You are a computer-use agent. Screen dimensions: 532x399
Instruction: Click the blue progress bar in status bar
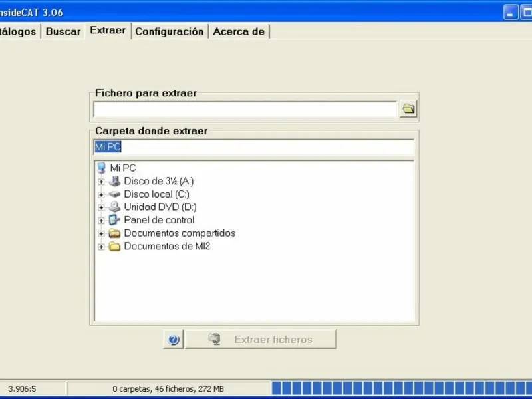402,388
